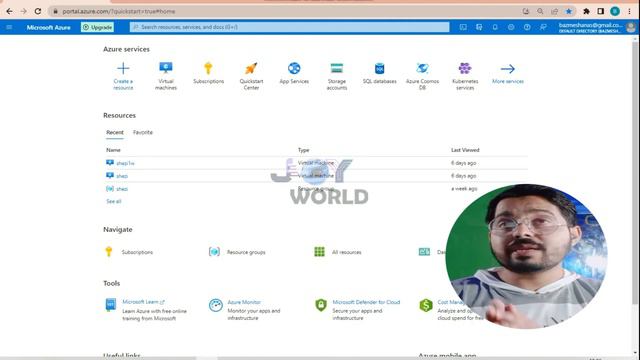Open Azure Cosmos DB icon
640x360 pixels.
pyautogui.click(x=422, y=68)
